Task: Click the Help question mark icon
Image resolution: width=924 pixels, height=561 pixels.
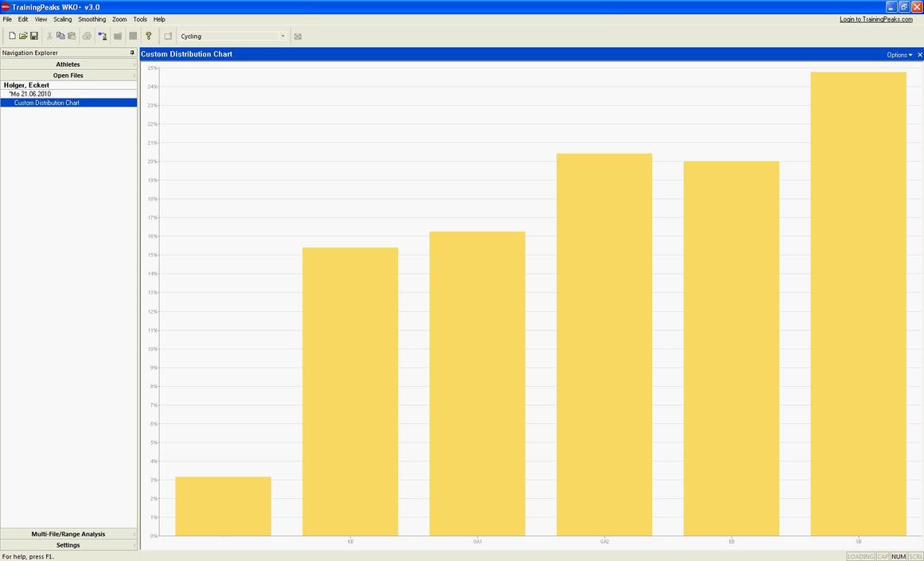Action: coord(148,36)
